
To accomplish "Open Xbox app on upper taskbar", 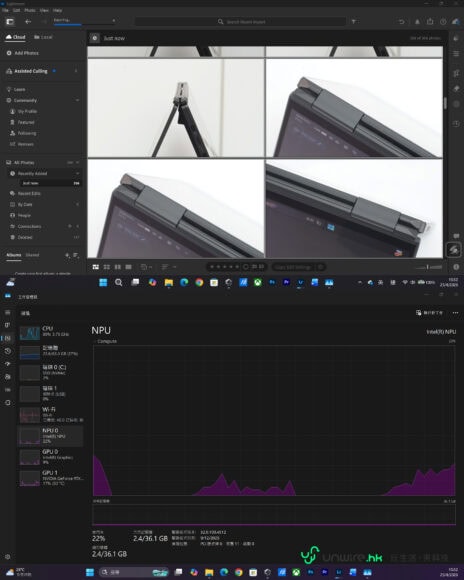I will 258,283.
